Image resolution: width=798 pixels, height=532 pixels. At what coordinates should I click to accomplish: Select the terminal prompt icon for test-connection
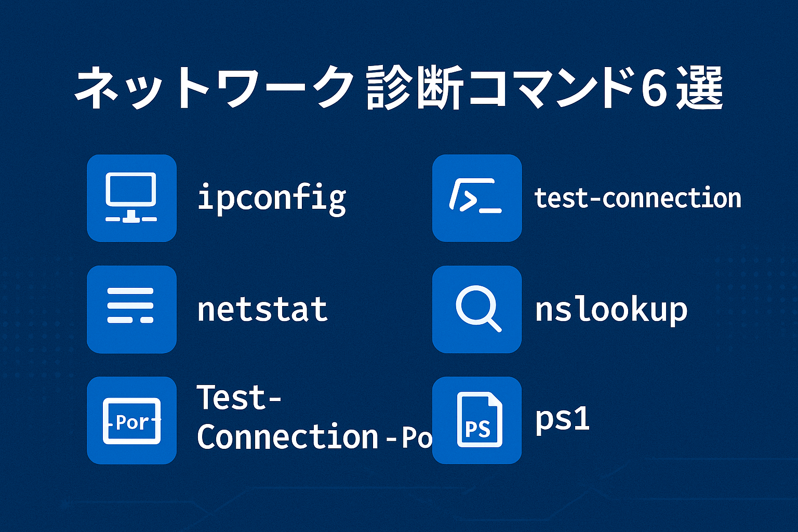coord(476,198)
